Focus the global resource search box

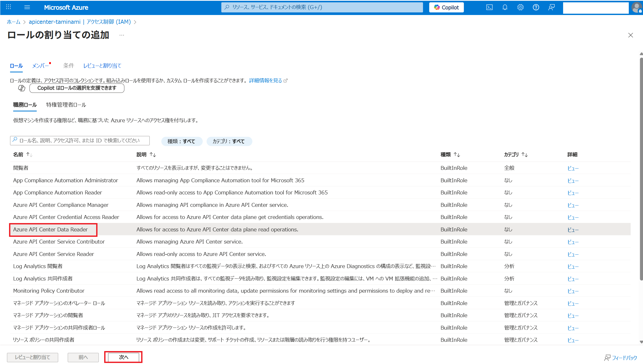(322, 7)
